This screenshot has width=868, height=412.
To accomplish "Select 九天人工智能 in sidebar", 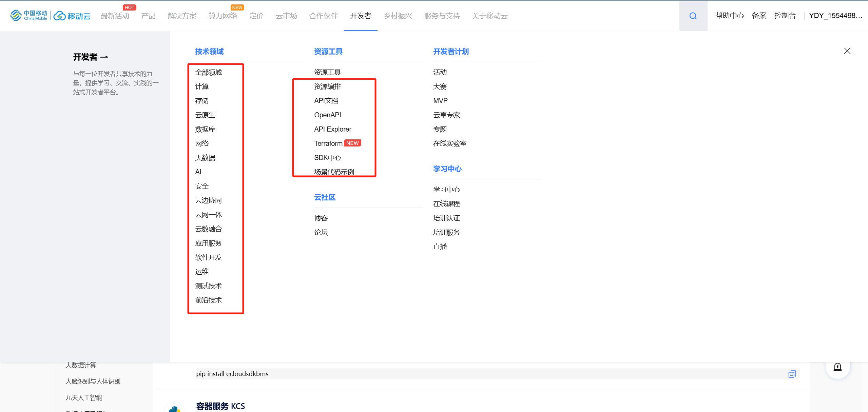I will pos(84,397).
